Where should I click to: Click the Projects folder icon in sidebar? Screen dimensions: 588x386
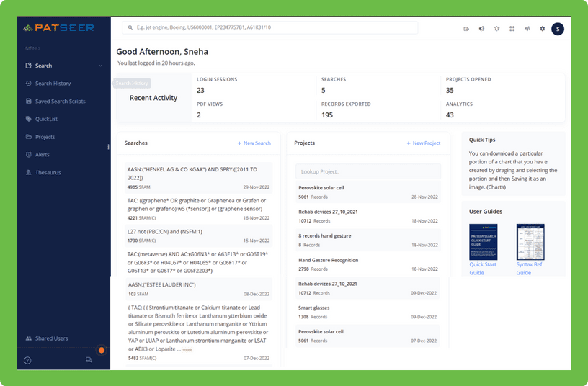pyautogui.click(x=29, y=137)
